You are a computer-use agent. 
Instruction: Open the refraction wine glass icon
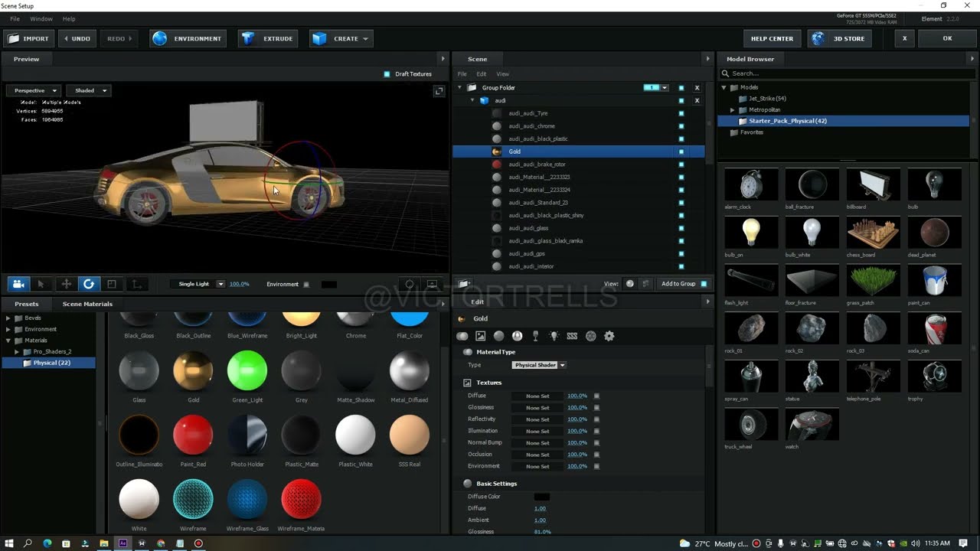(536, 336)
